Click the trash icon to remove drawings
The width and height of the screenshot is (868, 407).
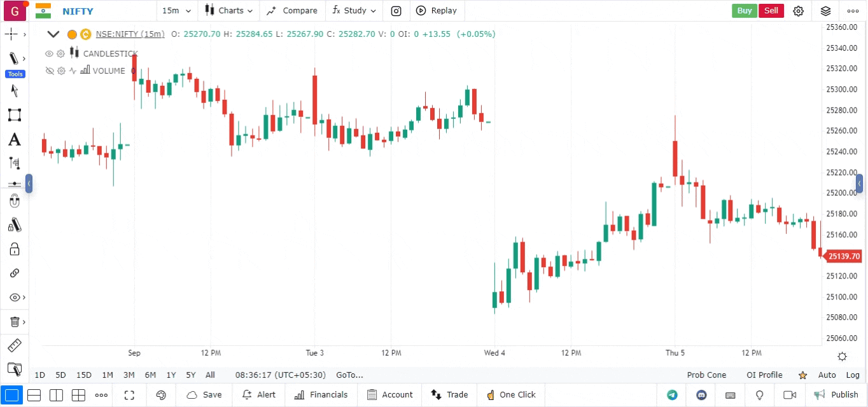pyautogui.click(x=15, y=322)
